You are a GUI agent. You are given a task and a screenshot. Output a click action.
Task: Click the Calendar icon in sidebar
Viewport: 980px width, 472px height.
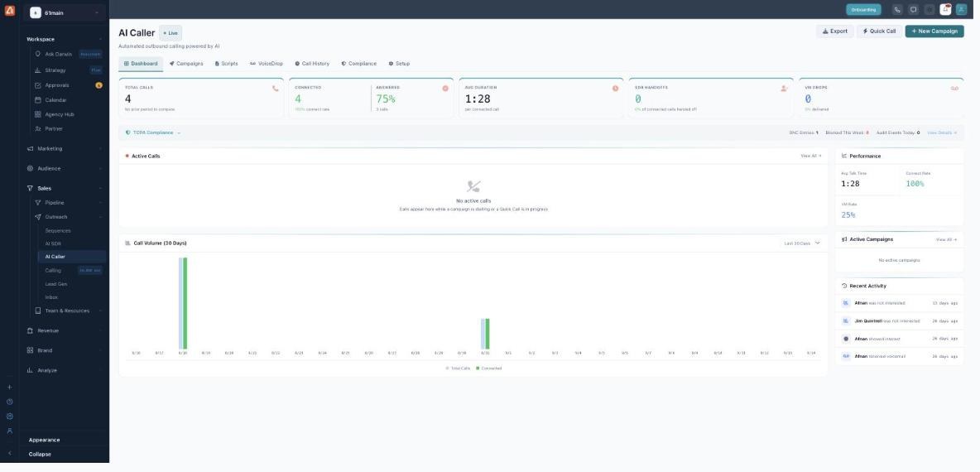[x=38, y=100]
